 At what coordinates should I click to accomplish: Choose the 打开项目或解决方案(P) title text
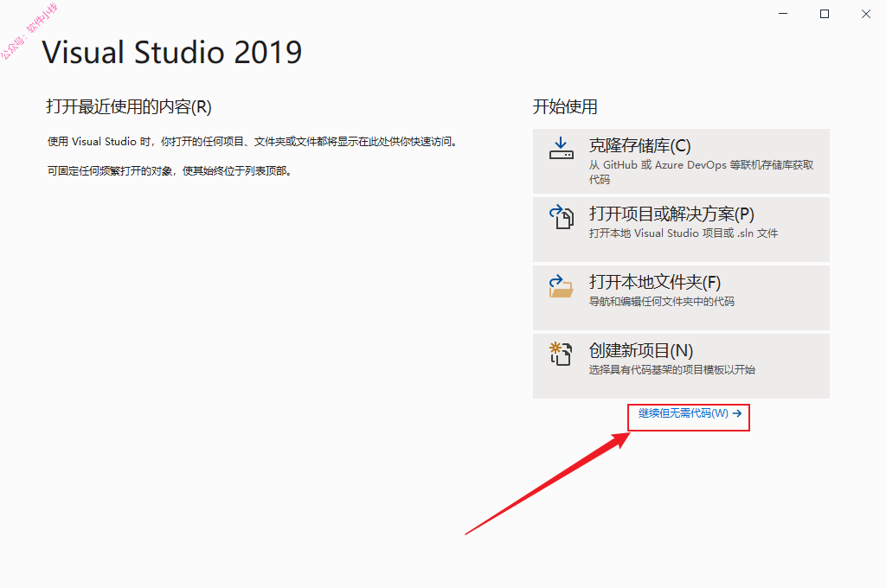click(x=671, y=214)
